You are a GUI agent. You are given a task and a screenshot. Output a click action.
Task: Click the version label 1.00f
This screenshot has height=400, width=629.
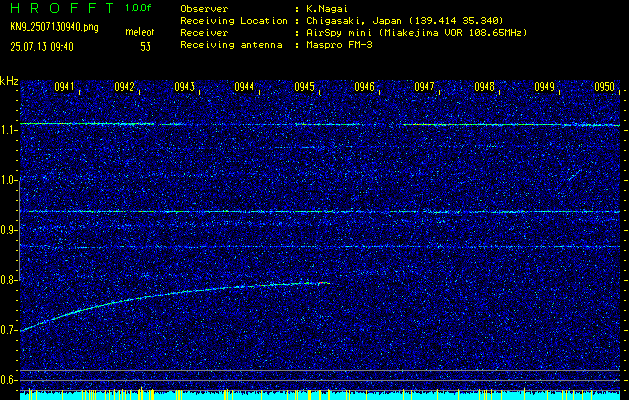pyautogui.click(x=138, y=8)
